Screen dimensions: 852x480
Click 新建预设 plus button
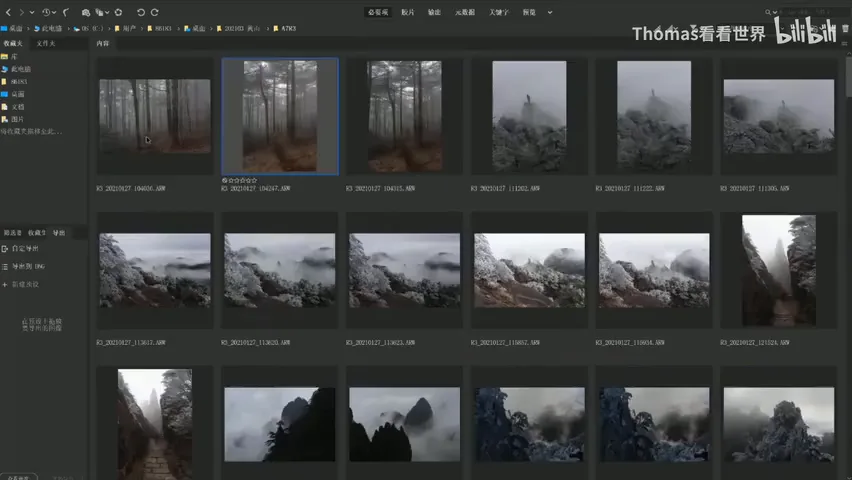coord(5,284)
